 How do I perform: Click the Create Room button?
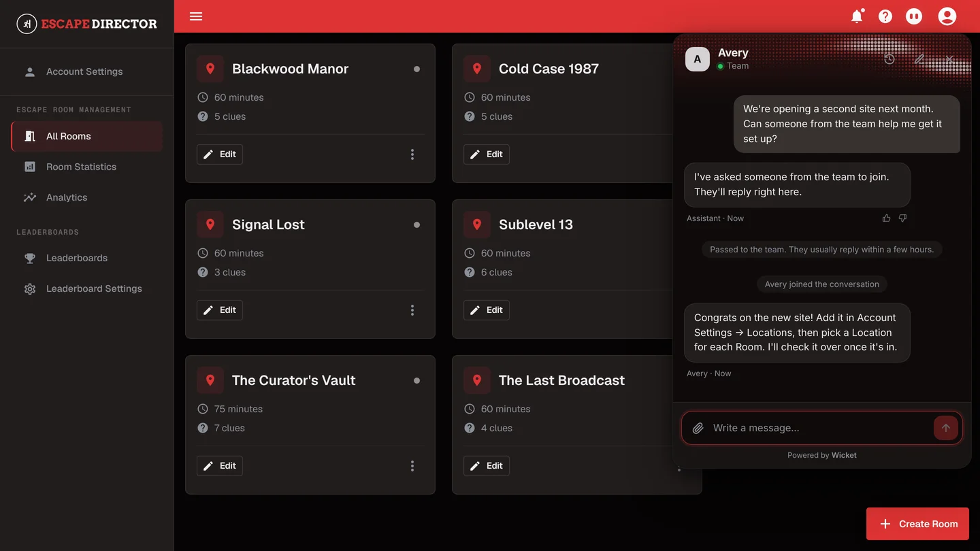[917, 524]
